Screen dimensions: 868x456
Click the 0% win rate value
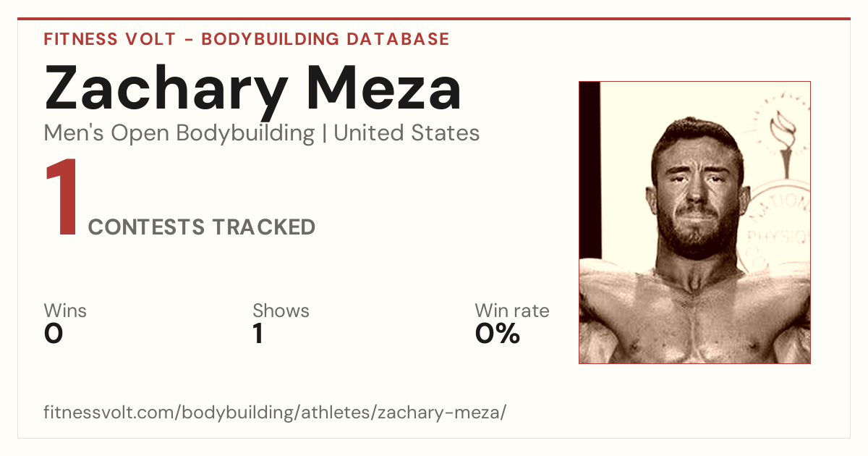[498, 334]
